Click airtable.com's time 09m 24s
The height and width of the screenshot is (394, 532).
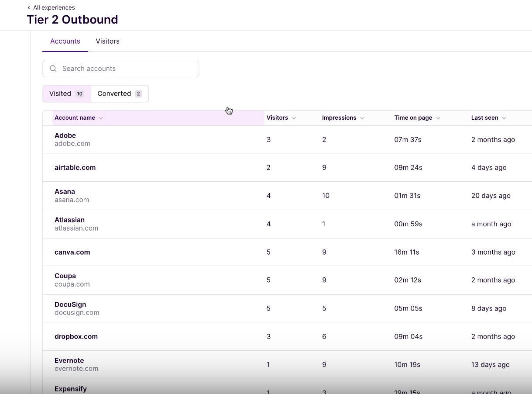click(x=408, y=168)
